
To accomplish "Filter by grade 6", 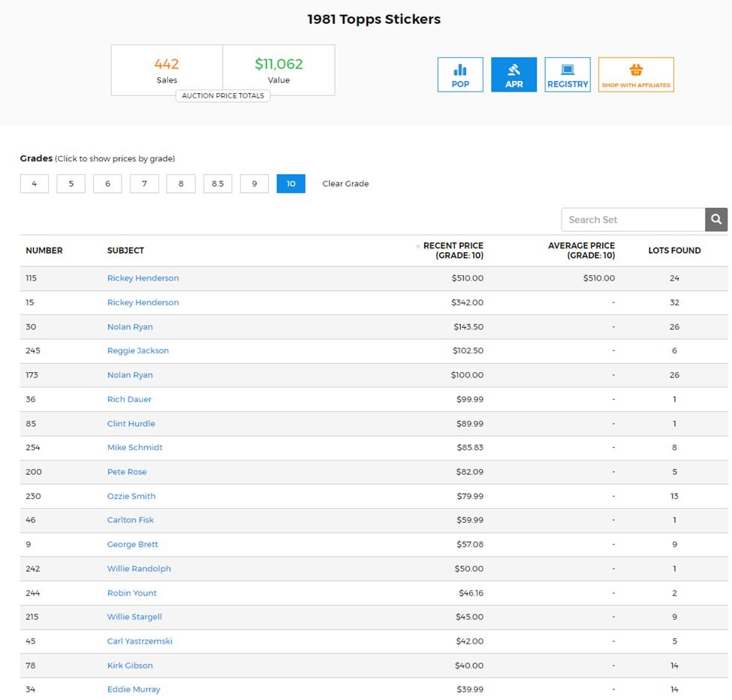I will pyautogui.click(x=107, y=183).
